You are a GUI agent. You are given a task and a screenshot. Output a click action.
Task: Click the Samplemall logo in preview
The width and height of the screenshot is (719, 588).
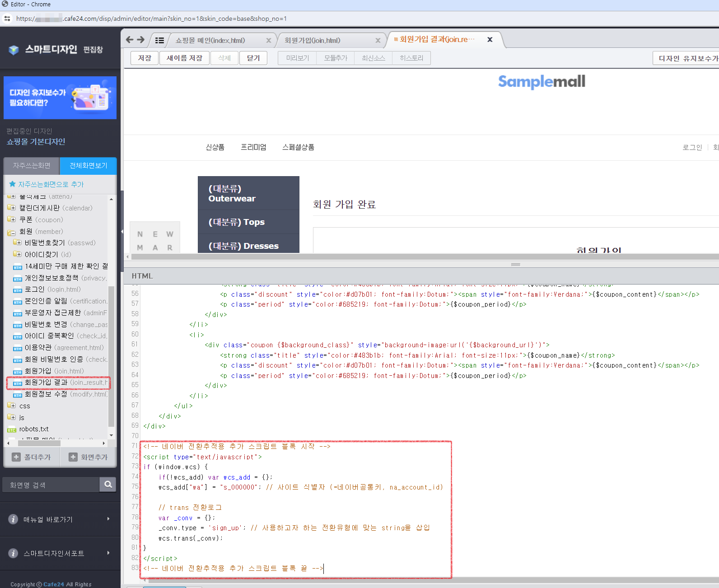[x=542, y=81]
